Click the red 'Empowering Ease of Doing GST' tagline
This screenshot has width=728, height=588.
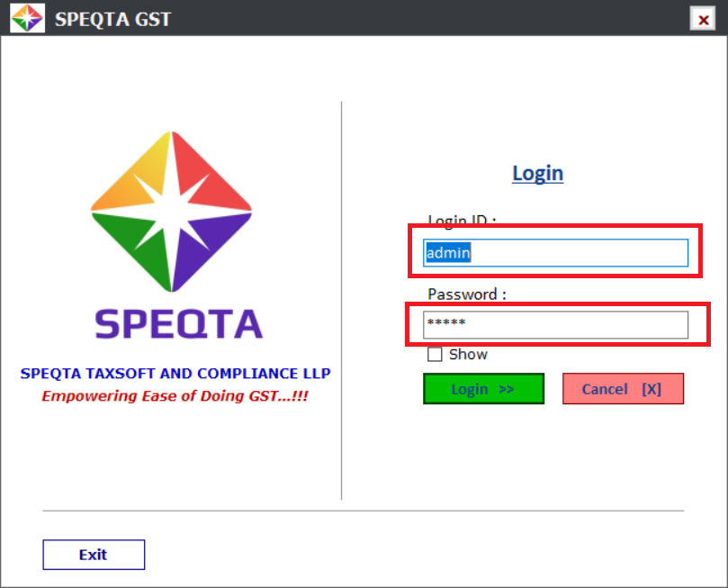tap(175, 395)
